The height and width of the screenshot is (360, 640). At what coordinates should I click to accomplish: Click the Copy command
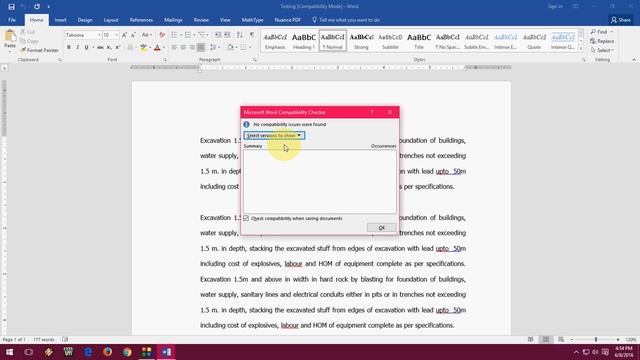pos(29,41)
